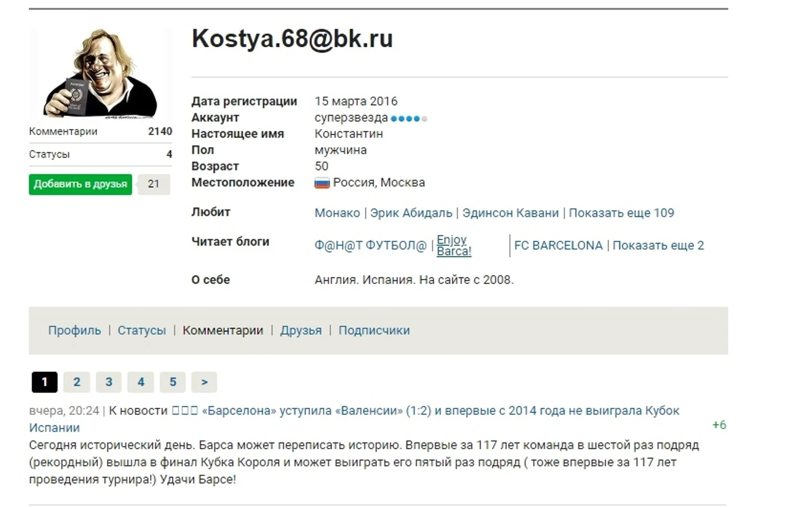Go to pagination page 4
The width and height of the screenshot is (812, 507).
pyautogui.click(x=141, y=382)
